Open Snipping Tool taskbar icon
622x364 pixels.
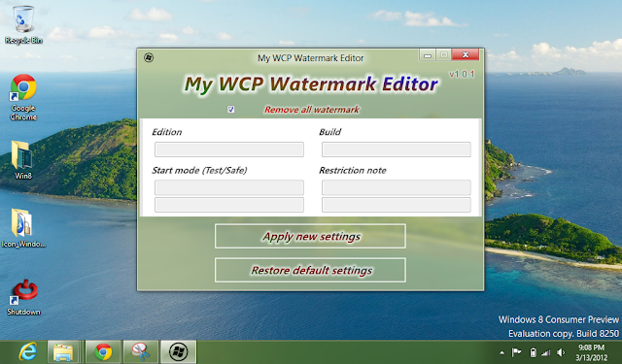140,351
